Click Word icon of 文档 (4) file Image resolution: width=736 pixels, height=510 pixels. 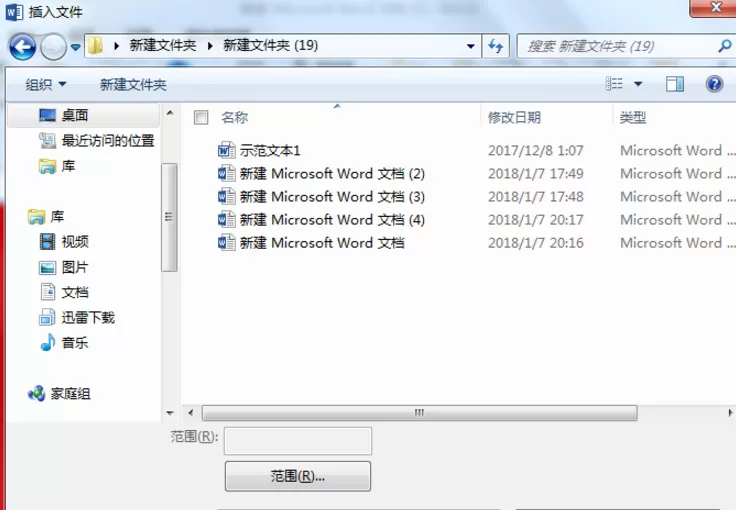click(x=227, y=219)
